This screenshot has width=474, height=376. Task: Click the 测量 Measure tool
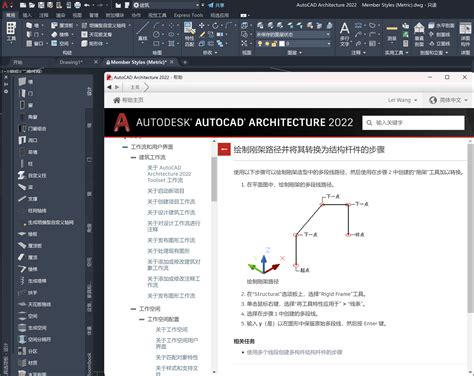point(392,33)
